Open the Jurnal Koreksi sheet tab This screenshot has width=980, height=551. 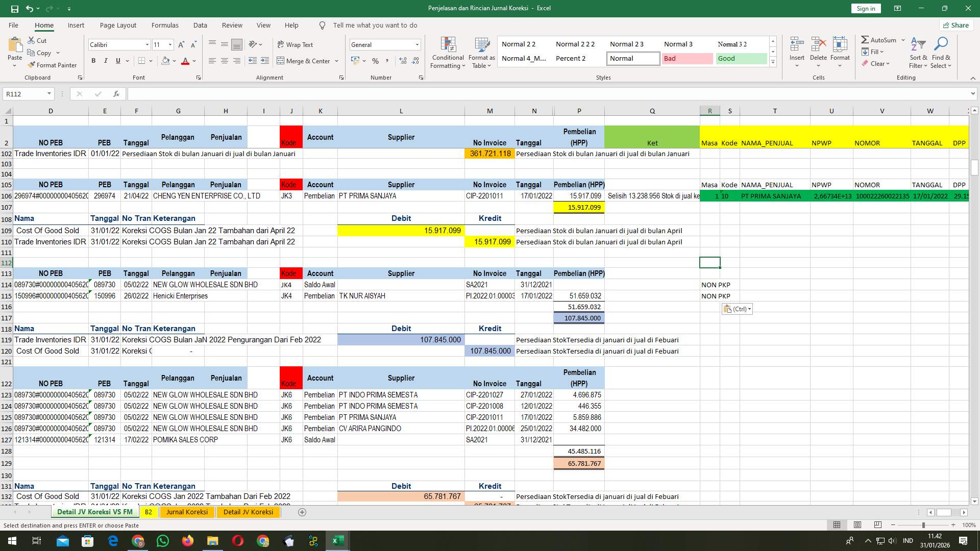tap(187, 512)
